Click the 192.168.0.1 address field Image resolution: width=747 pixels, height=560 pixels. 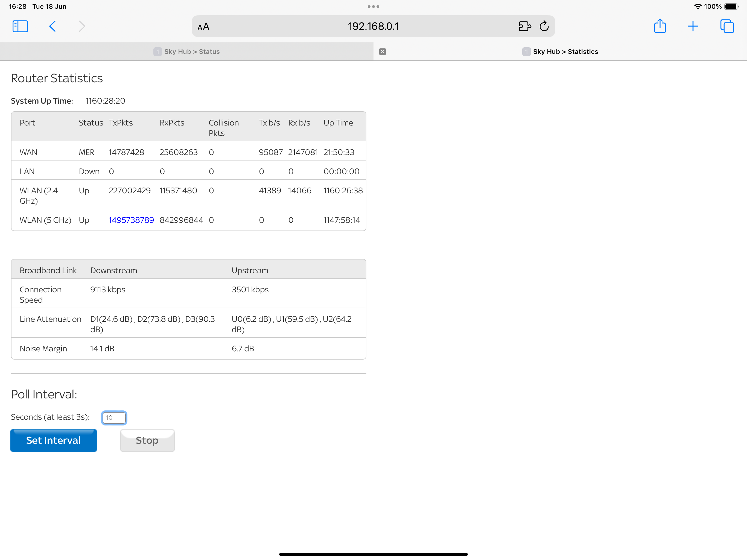click(x=373, y=26)
